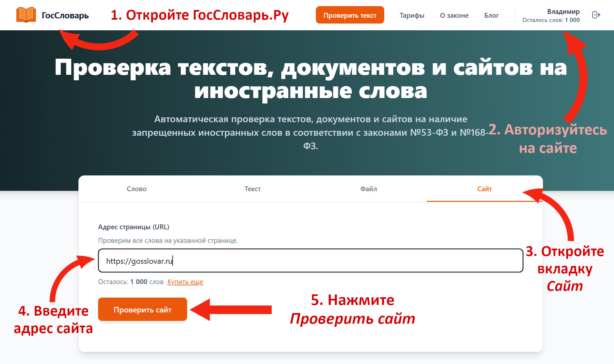Click the Осталось слов: 1 000 counter in header
This screenshot has height=364, width=614.
tap(551, 20)
